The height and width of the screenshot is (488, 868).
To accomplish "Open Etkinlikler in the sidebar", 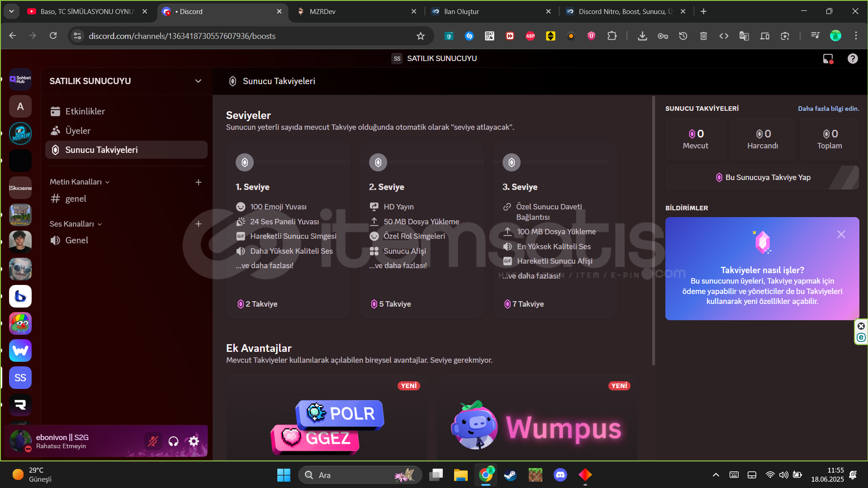I will tap(126, 111).
